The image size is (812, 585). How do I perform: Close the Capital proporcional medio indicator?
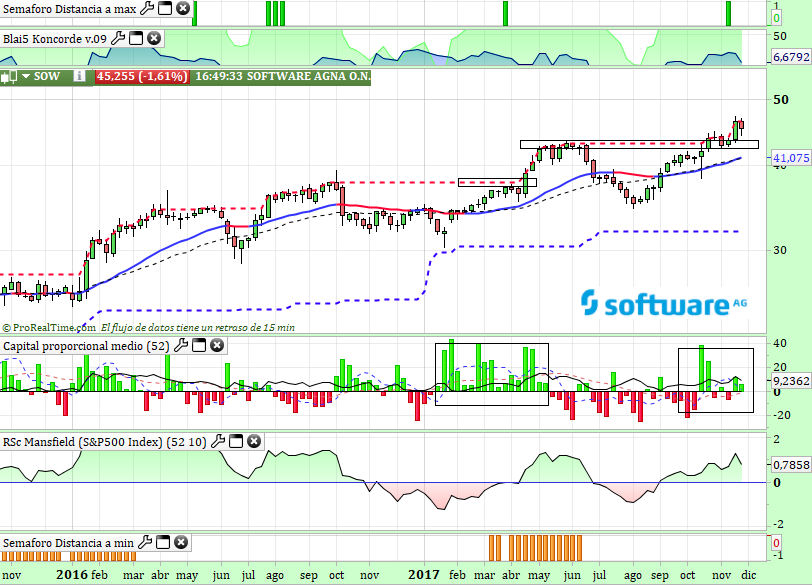(217, 345)
